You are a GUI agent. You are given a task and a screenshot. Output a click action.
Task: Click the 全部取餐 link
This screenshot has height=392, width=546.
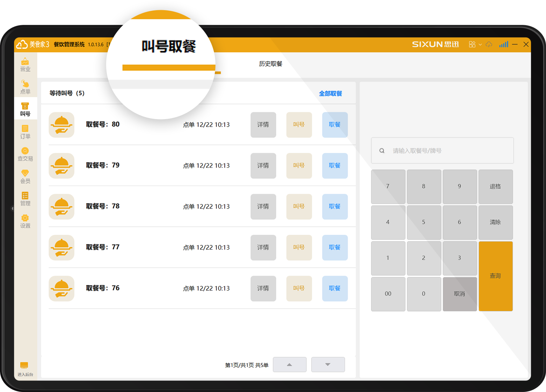(330, 93)
